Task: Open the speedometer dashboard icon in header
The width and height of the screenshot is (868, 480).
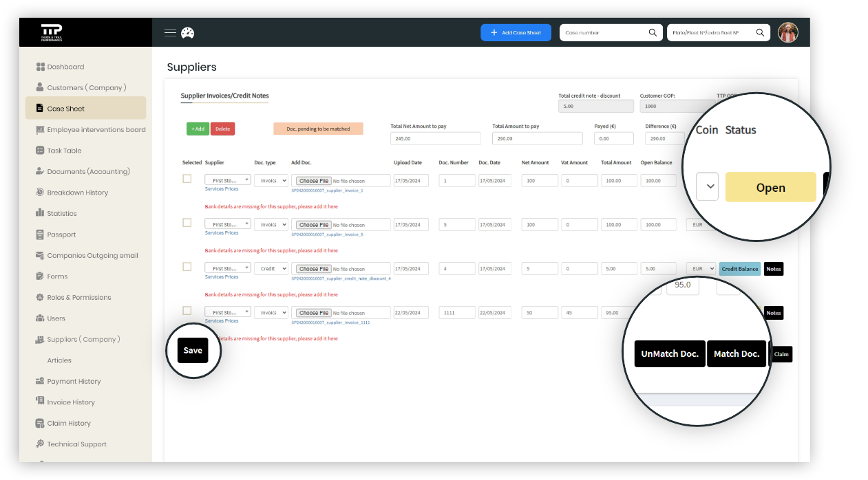Action: coord(187,32)
